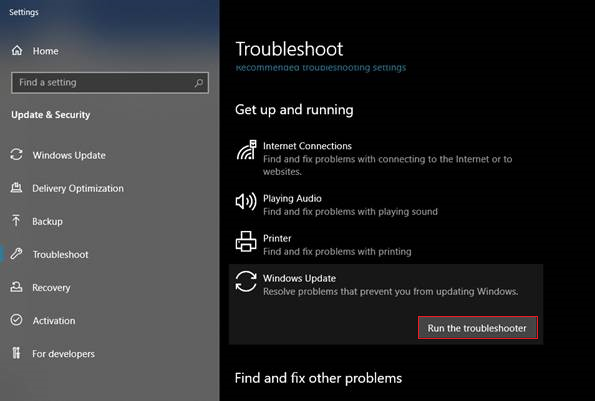595x401 pixels.
Task: Select Internet Connections troubleshooter title
Action: point(307,146)
